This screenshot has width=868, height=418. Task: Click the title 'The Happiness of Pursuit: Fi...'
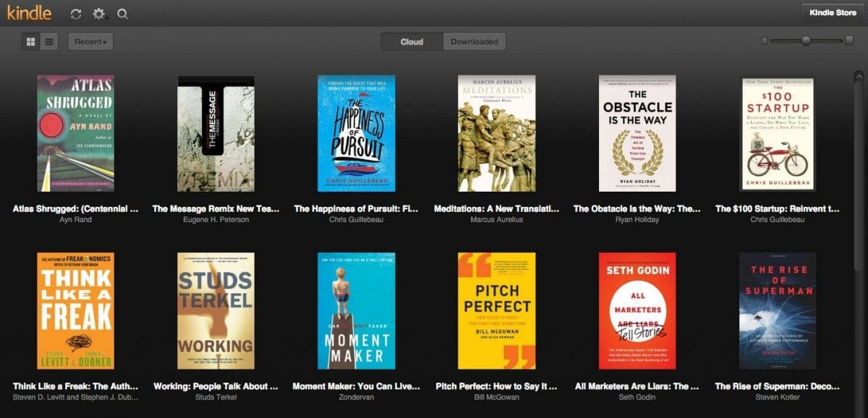(x=356, y=208)
